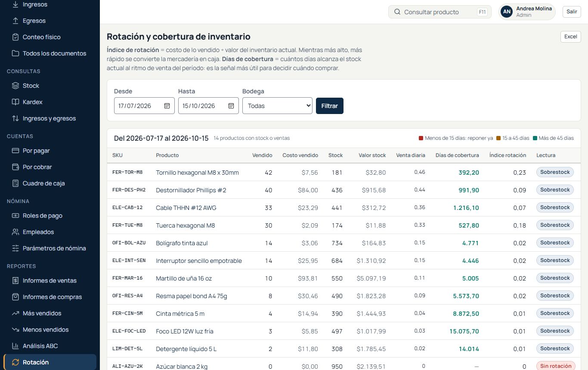The height and width of the screenshot is (370, 588).
Task: Click the Todos los documentos folder icon
Action: tap(15, 53)
